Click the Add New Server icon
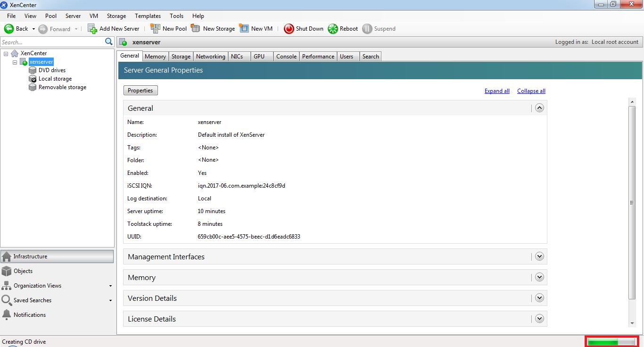The image size is (644, 347). pyautogui.click(x=92, y=29)
